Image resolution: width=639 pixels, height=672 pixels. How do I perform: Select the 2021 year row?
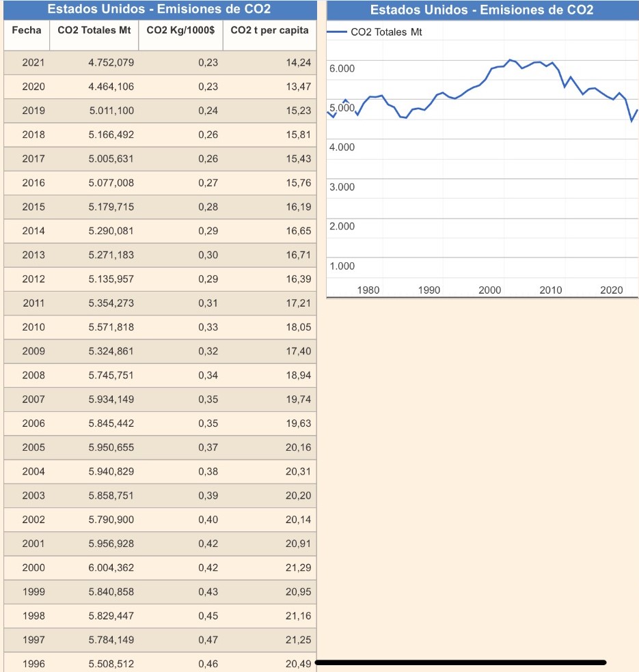coord(33,63)
